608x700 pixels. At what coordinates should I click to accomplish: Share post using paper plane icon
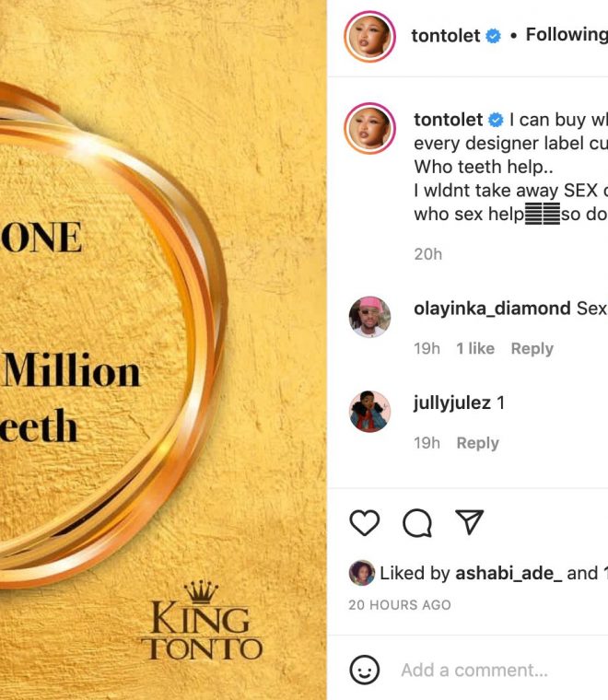pos(470,523)
